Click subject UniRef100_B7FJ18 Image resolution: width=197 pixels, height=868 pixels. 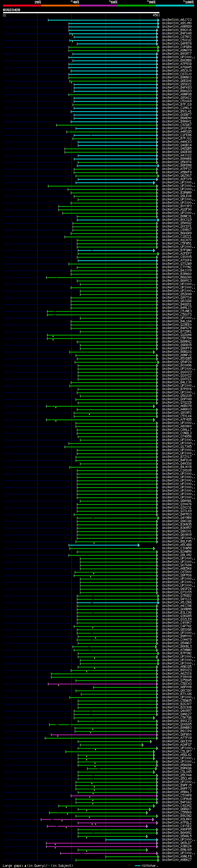click(177, 104)
